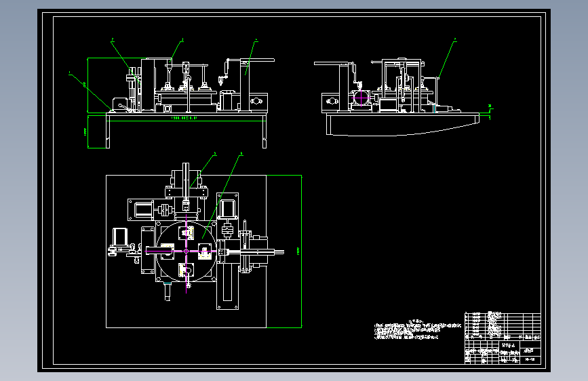This screenshot has height=381, width=588.
Task: Click the magenta center mark in the side view
Action: click(361, 98)
